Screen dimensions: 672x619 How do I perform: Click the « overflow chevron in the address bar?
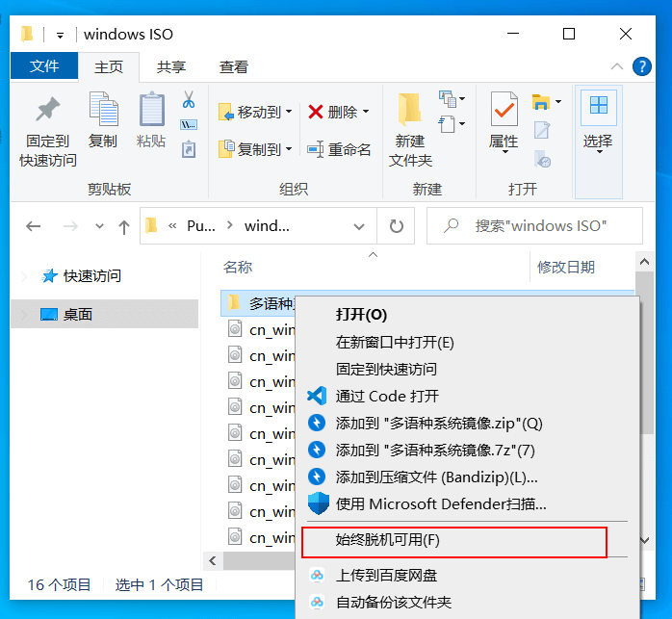[x=172, y=226]
